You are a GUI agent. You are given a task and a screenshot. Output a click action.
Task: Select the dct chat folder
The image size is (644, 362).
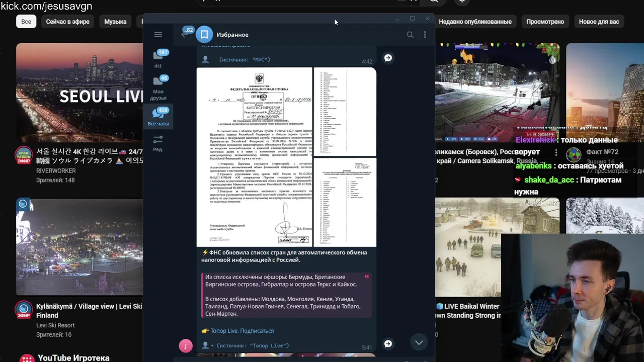[x=158, y=59]
